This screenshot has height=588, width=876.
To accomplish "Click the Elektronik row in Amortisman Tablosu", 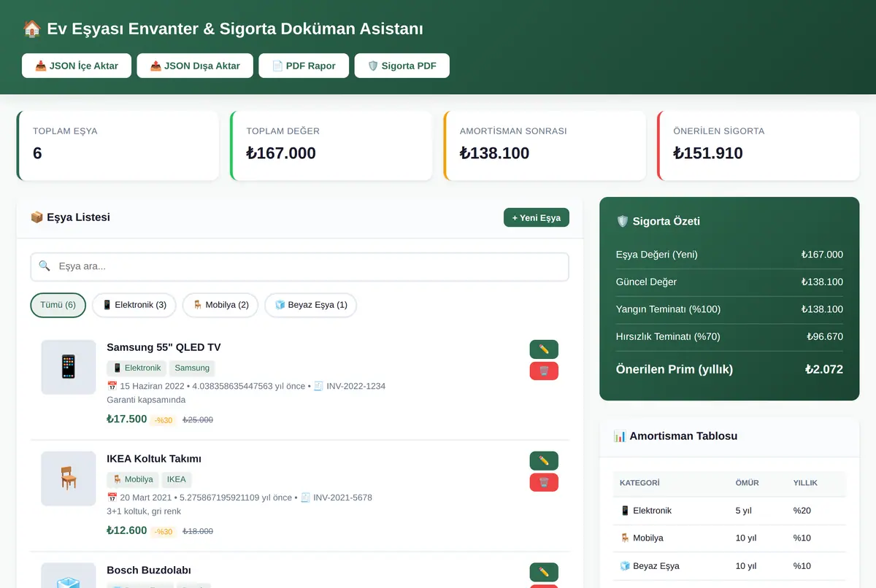I will click(x=729, y=511).
